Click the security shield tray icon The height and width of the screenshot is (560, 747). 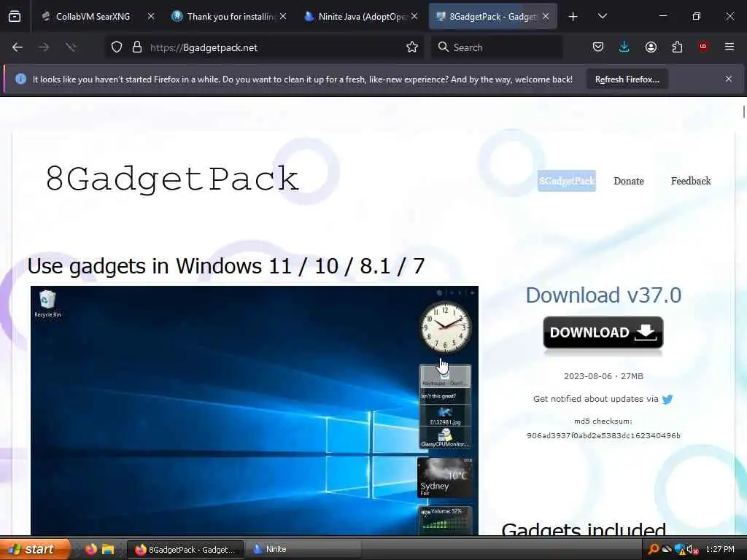[x=679, y=550]
